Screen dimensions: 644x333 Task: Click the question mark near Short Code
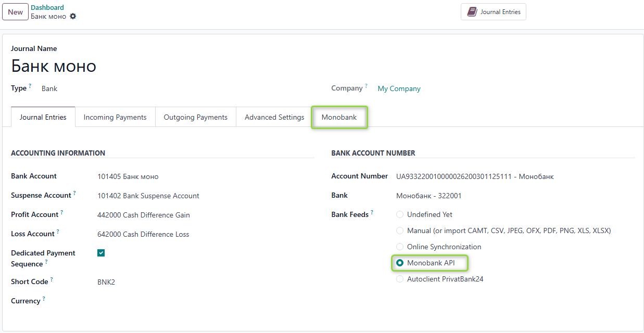[52, 279]
